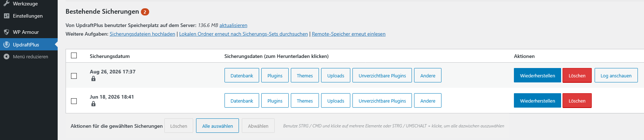Click the Einstellungen sliders icon
This screenshot has width=644, height=140.
[x=6, y=16]
